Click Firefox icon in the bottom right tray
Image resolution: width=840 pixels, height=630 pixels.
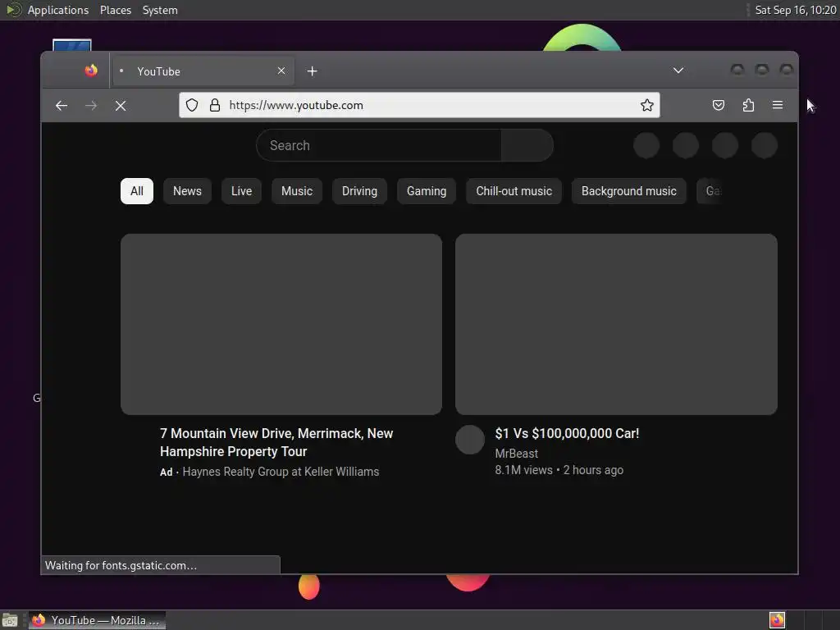click(778, 620)
